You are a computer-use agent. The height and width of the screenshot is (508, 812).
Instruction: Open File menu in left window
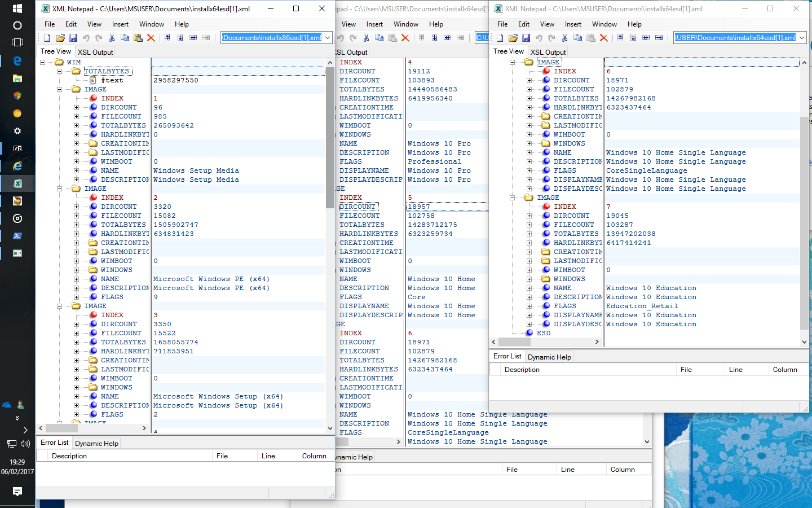pos(50,24)
